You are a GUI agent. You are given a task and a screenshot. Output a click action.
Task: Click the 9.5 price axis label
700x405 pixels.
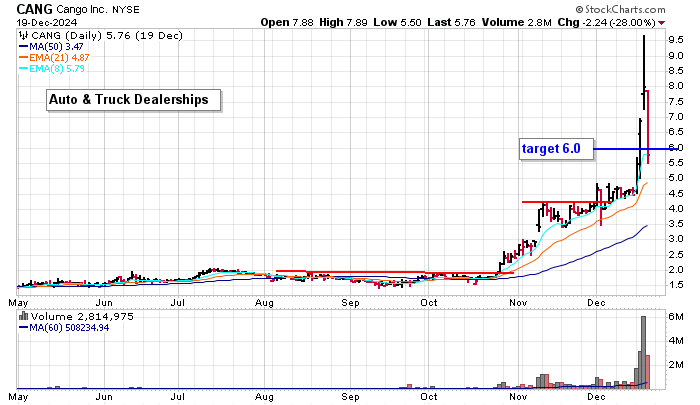pos(676,40)
